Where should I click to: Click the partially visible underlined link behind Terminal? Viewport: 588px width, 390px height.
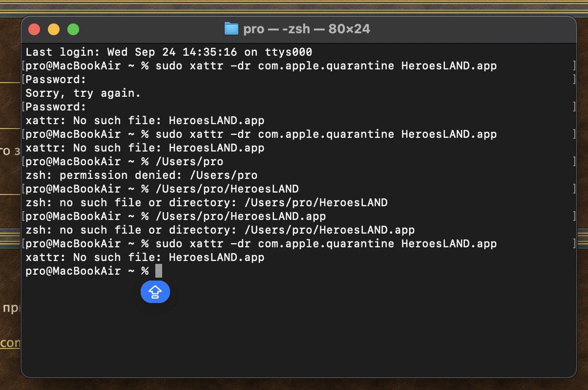coord(10,343)
